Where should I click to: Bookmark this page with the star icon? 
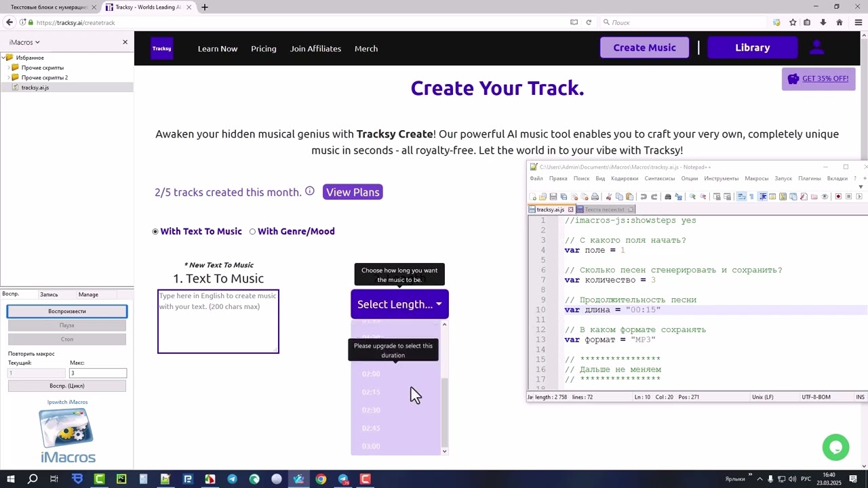792,22
